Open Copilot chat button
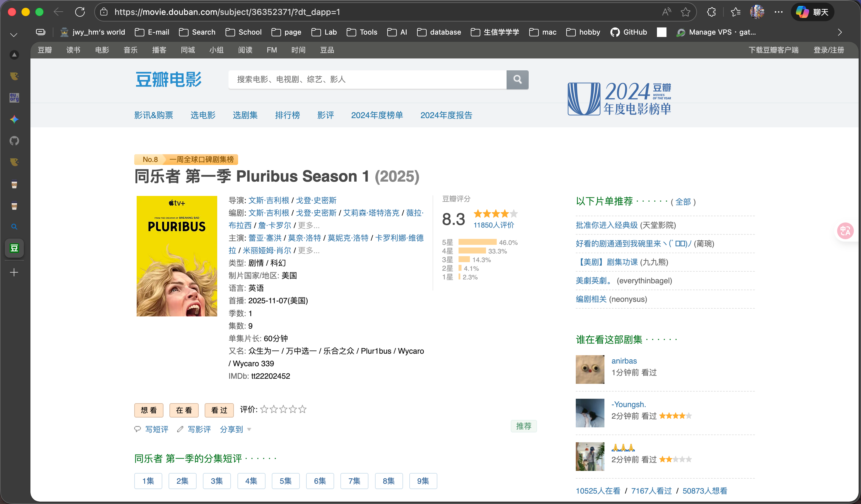The height and width of the screenshot is (504, 861). pos(812,12)
